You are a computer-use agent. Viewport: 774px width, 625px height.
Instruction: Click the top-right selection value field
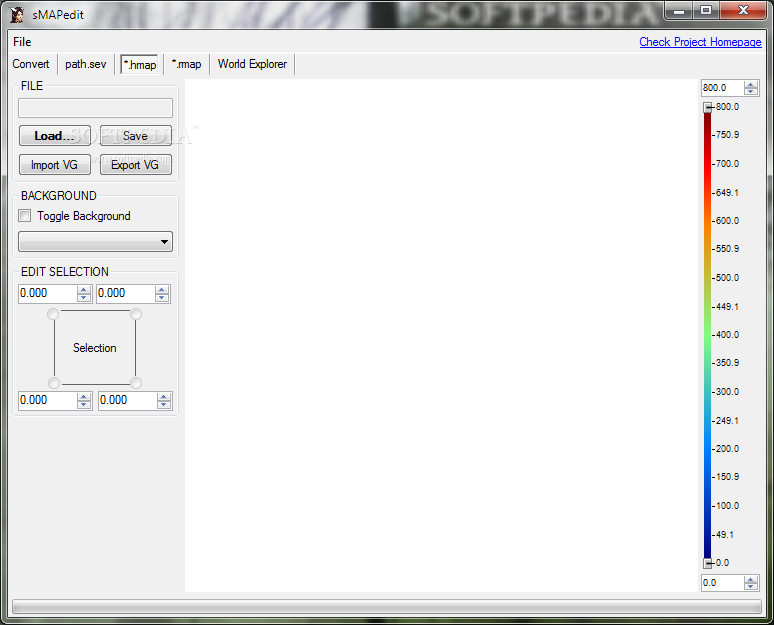[125, 293]
